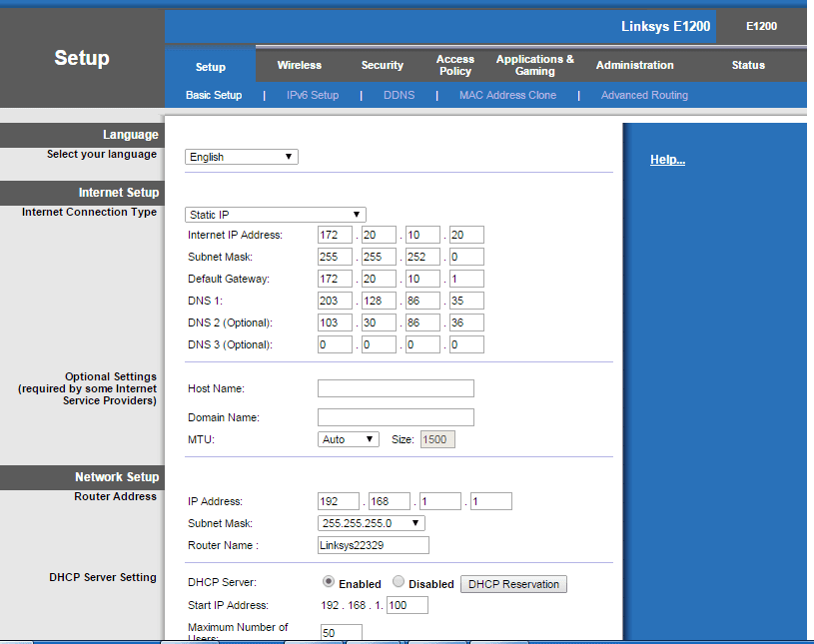The width and height of the screenshot is (814, 644).
Task: Click the Linksys E1200 title text
Action: [665, 27]
